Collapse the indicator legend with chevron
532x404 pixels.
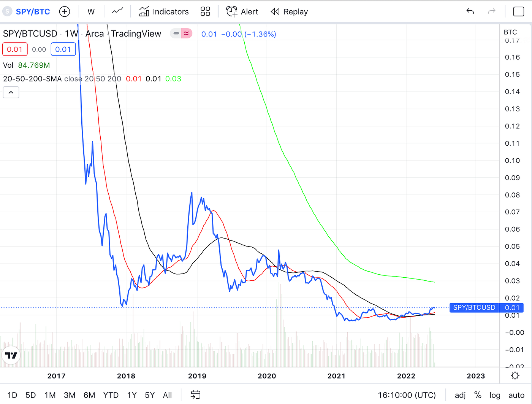(11, 92)
